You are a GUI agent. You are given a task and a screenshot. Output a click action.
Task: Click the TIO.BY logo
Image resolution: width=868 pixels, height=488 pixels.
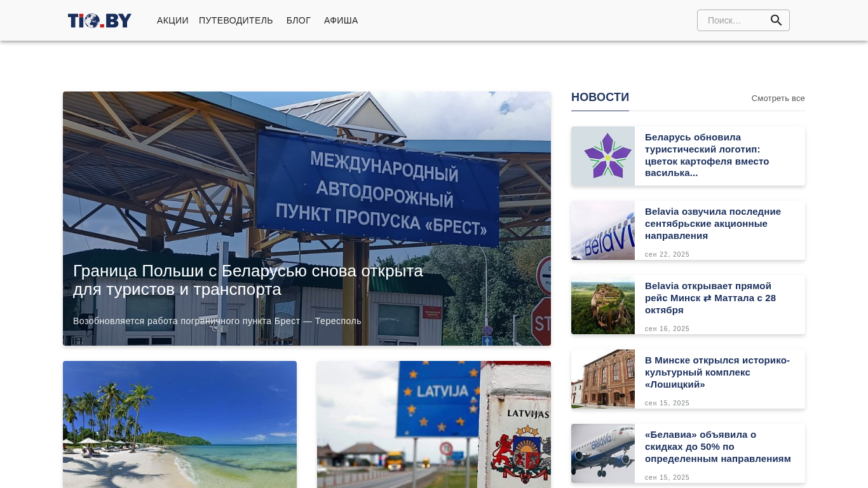click(100, 20)
